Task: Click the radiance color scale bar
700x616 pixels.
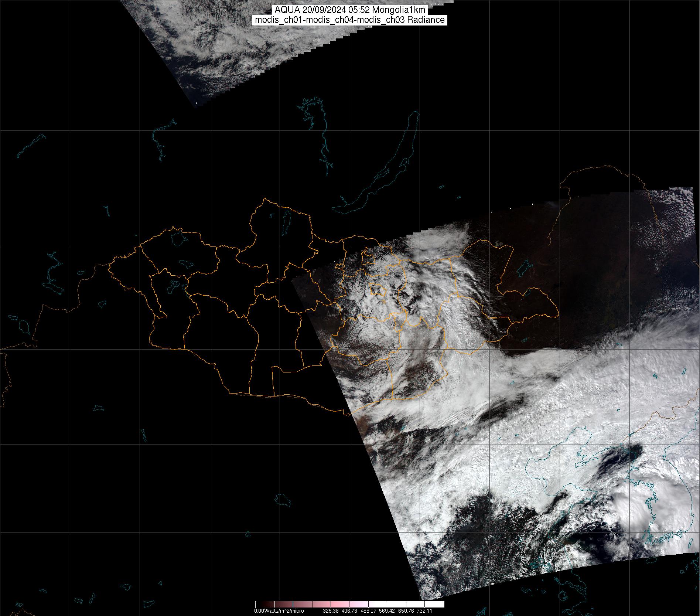Action: [x=349, y=604]
